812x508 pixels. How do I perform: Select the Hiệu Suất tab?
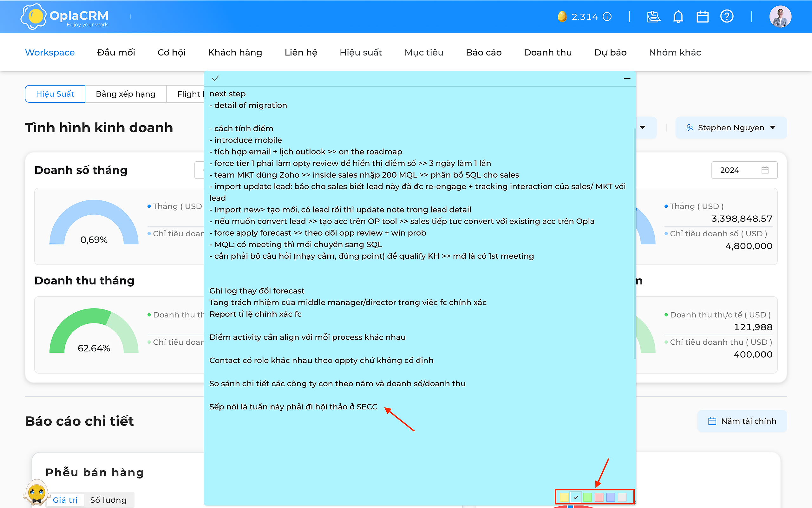(55, 94)
